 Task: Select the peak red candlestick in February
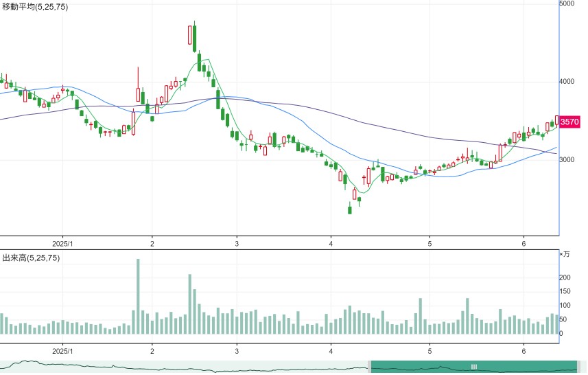190,35
